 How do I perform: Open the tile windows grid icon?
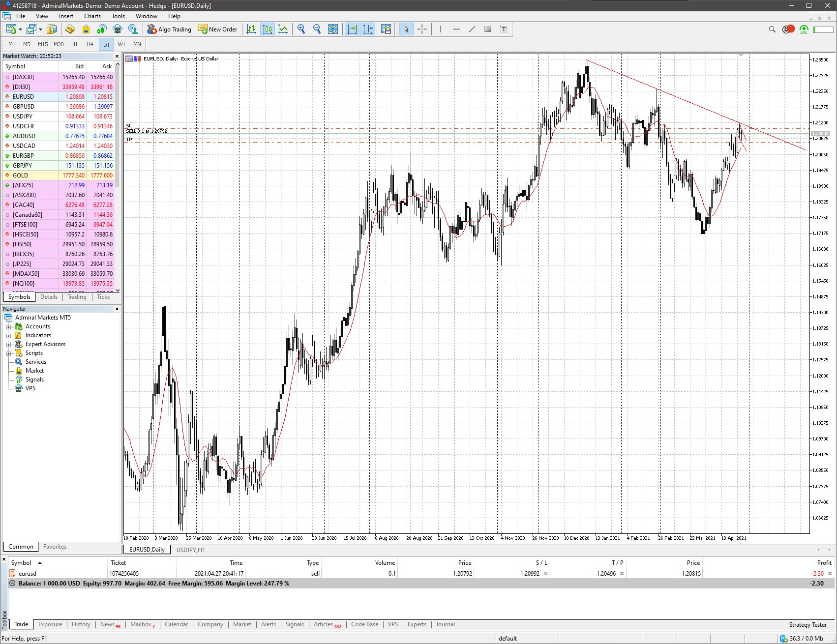point(333,29)
